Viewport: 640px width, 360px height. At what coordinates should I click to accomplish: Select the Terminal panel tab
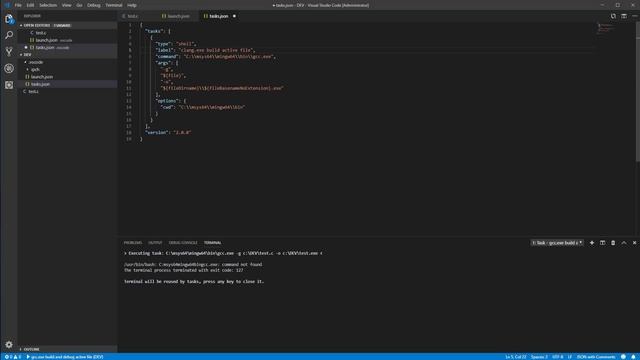tap(213, 242)
